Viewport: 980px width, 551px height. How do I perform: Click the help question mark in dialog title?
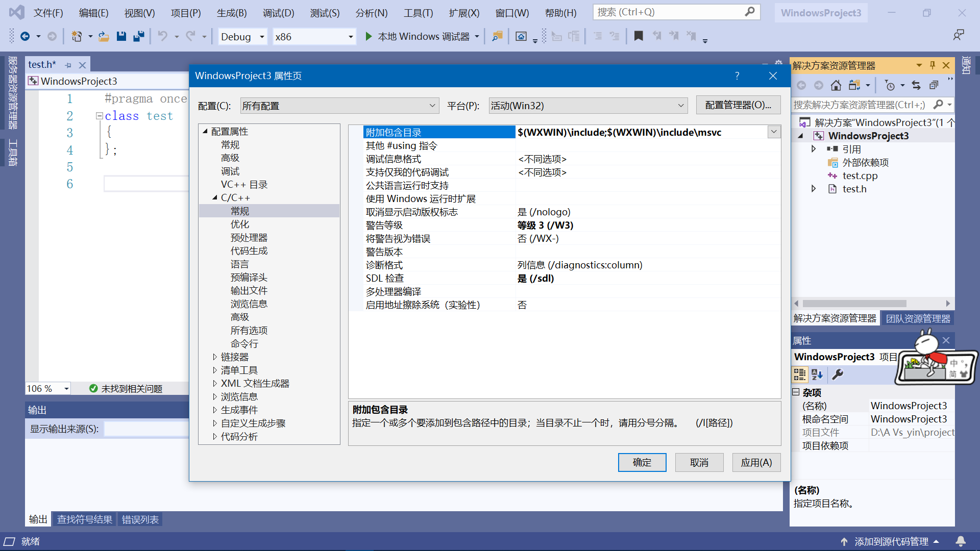[x=737, y=76]
